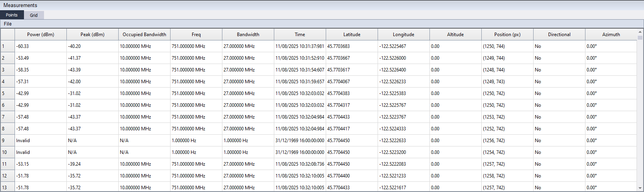Image resolution: width=644 pixels, height=192 pixels.
Task: Click the scroll up arrow of the table
Action: click(x=640, y=32)
